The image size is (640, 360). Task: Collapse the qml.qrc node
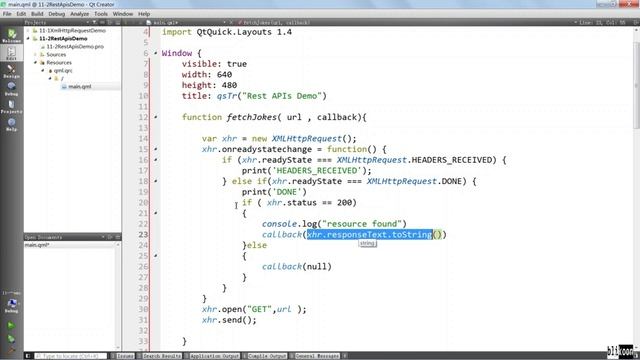[43, 71]
